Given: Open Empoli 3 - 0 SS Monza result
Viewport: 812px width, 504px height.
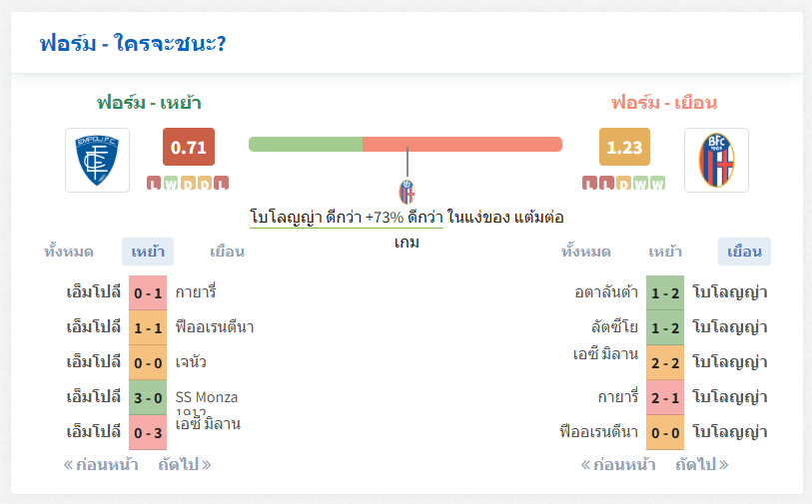Looking at the screenshot, I should tap(148, 398).
